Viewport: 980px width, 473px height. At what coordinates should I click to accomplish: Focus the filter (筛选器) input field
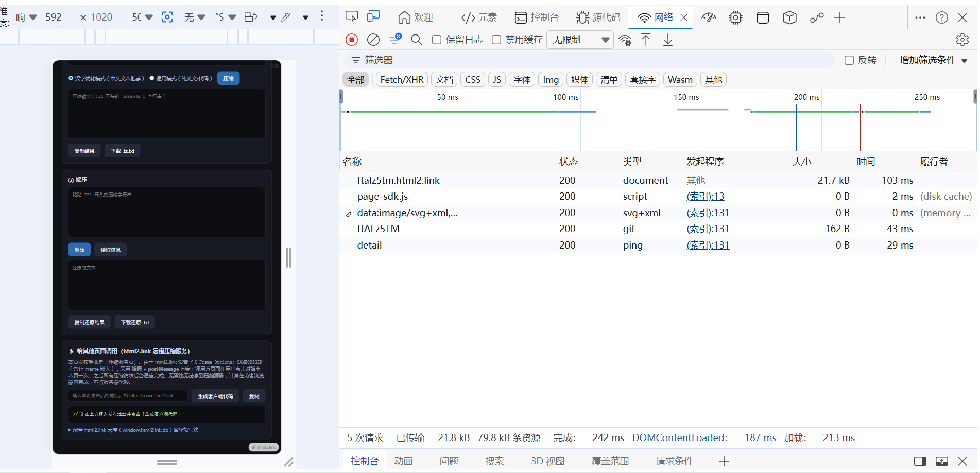point(590,60)
